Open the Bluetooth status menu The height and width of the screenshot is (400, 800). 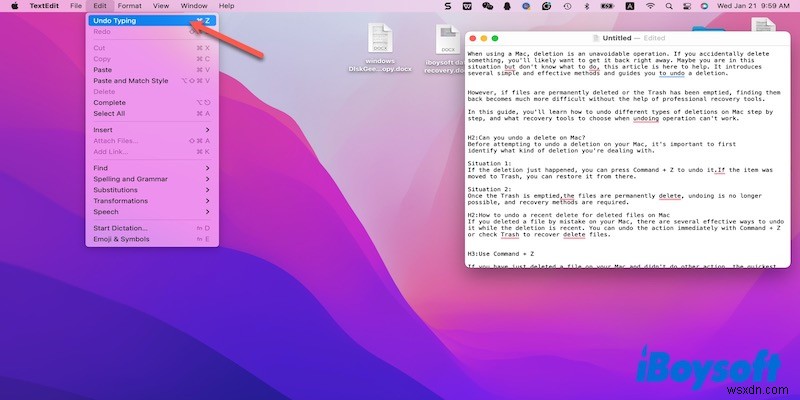(587, 6)
